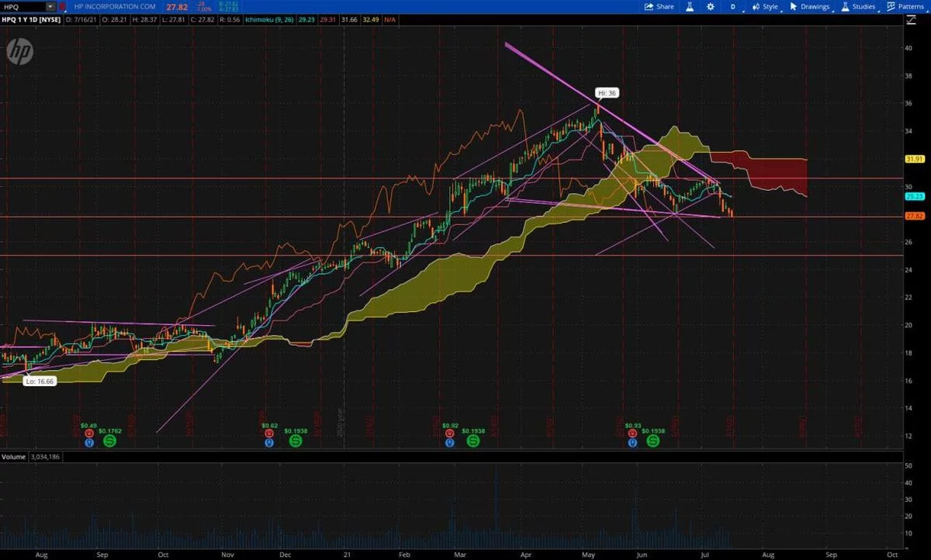Click the 12 level on the price axis

point(910,436)
